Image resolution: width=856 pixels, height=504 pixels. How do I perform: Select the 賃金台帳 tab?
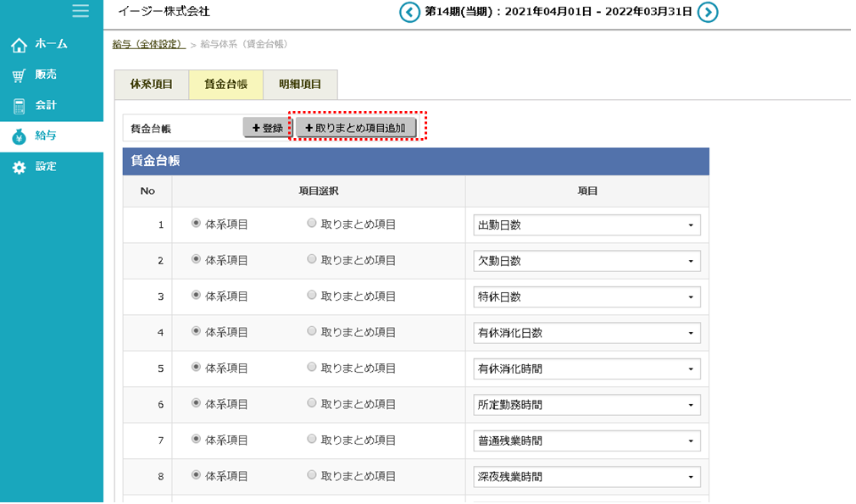pos(225,85)
